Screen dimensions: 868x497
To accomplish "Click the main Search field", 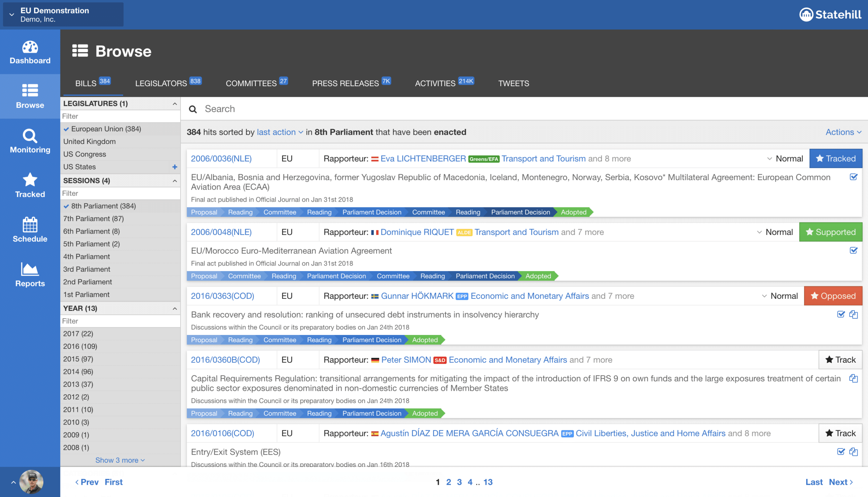I will (x=524, y=109).
